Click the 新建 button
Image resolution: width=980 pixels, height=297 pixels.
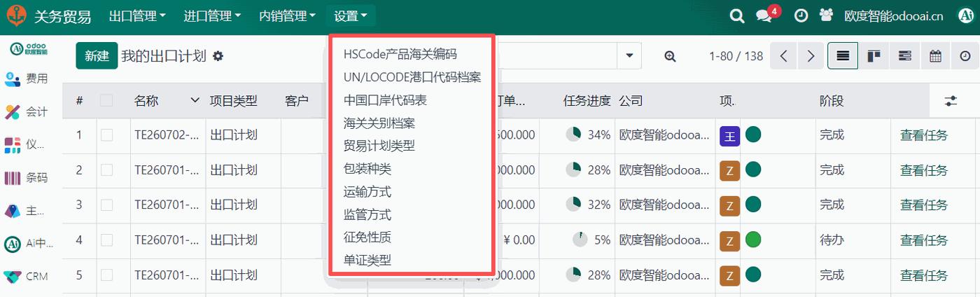(97, 56)
